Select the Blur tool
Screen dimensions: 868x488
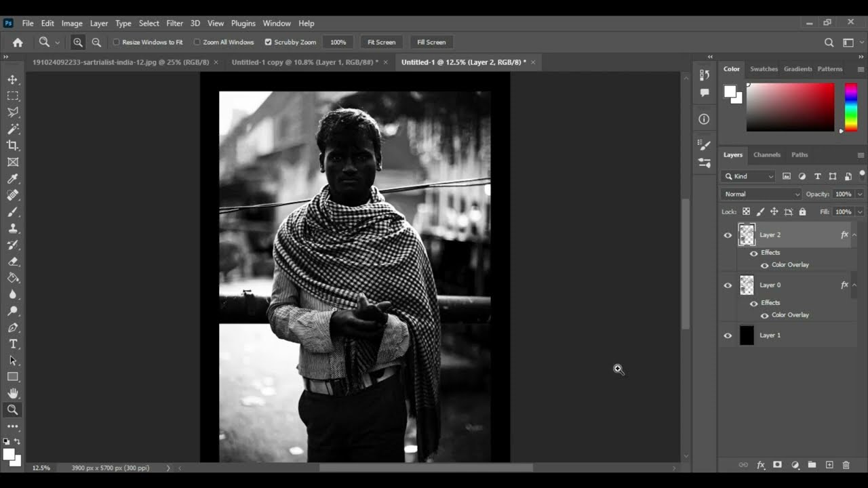point(13,295)
